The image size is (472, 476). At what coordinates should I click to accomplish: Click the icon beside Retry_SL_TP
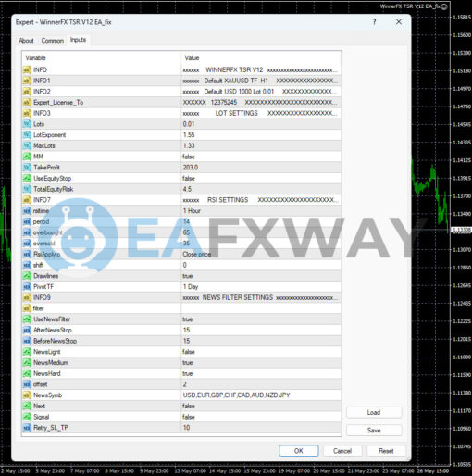click(x=27, y=428)
